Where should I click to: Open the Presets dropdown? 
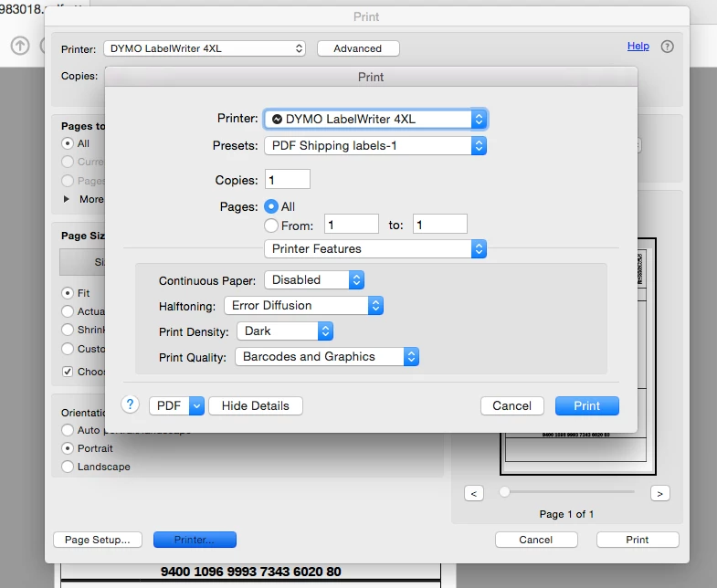[375, 146]
